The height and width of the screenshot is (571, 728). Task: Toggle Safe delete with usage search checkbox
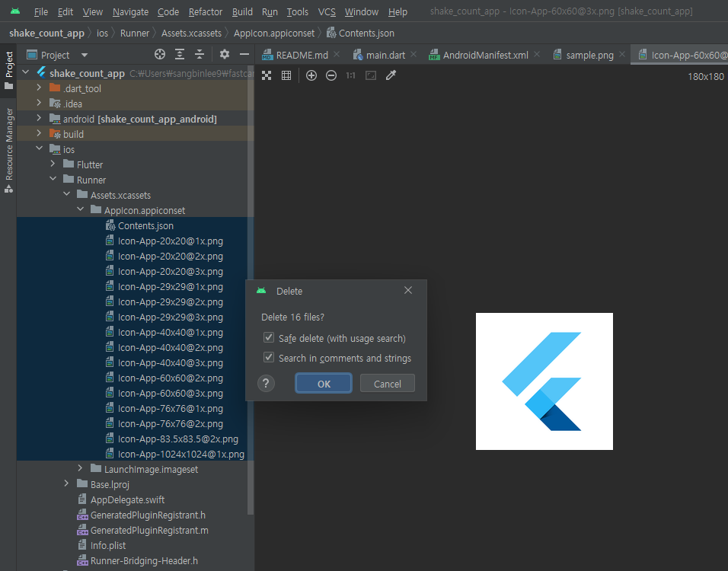(x=269, y=337)
